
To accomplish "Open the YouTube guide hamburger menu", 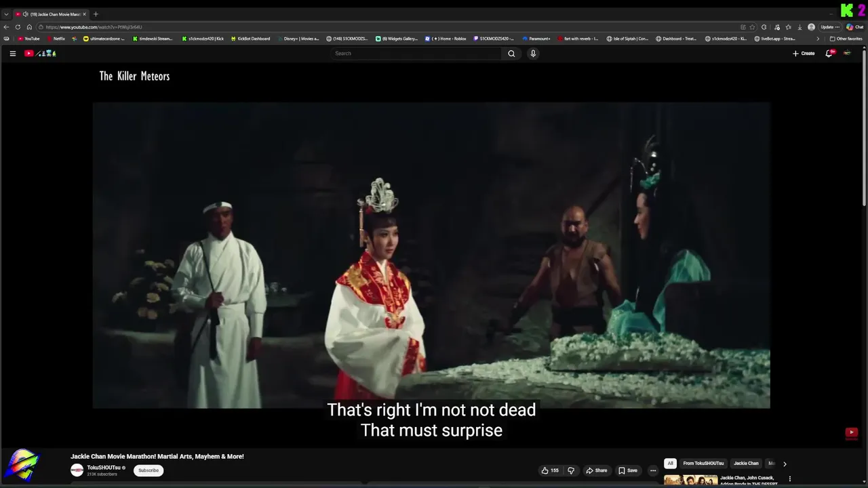I will pyautogui.click(x=12, y=54).
